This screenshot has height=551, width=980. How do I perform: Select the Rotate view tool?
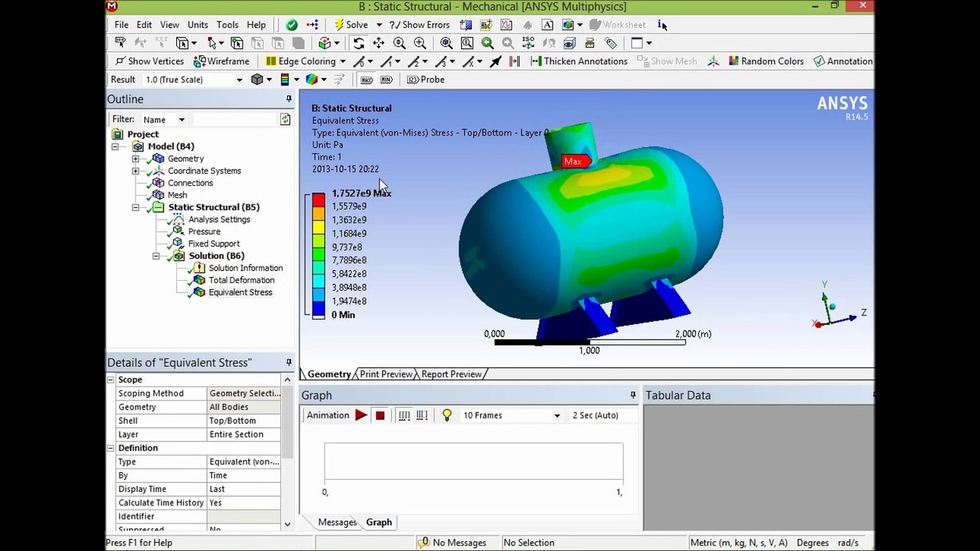point(358,44)
